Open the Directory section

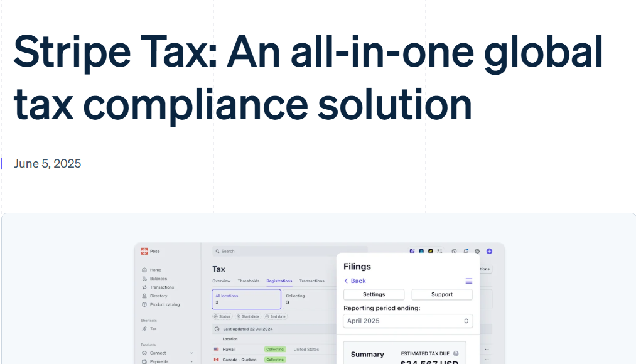(143, 296)
